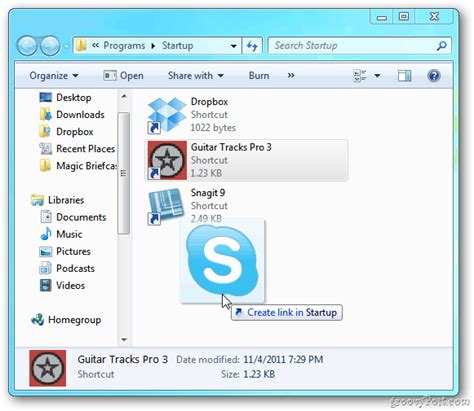The height and width of the screenshot is (411, 474).
Task: Click the Date modified 11/4/2011 7:29 PM value
Action: click(x=283, y=360)
